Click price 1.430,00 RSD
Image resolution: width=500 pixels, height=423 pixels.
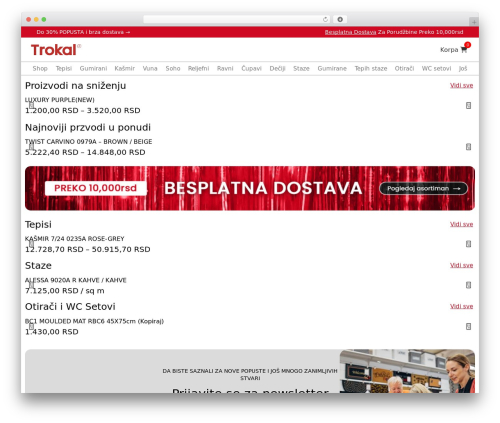click(x=52, y=332)
